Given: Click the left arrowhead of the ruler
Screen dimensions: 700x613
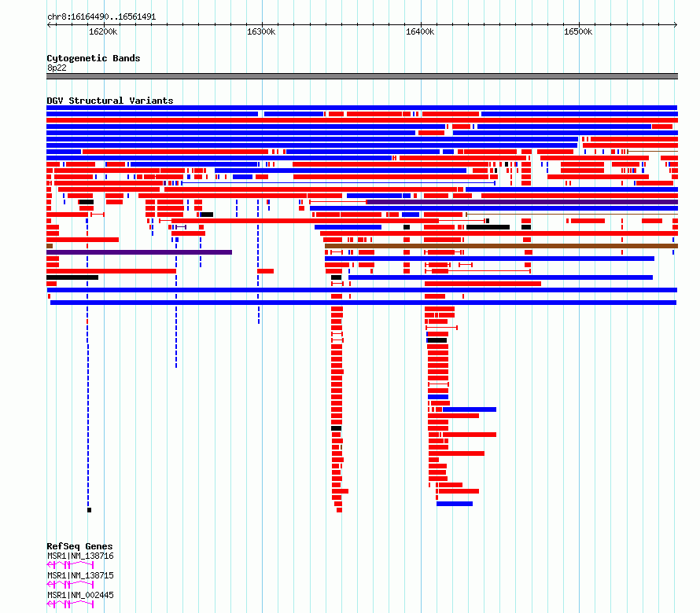Looking at the screenshot, I should coord(49,25).
